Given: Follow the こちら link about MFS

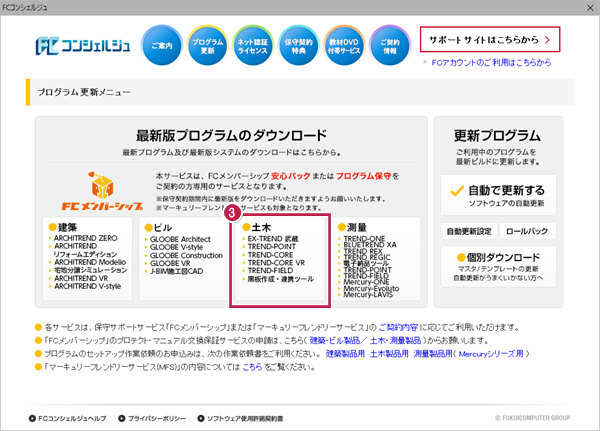Looking at the screenshot, I should [x=252, y=367].
